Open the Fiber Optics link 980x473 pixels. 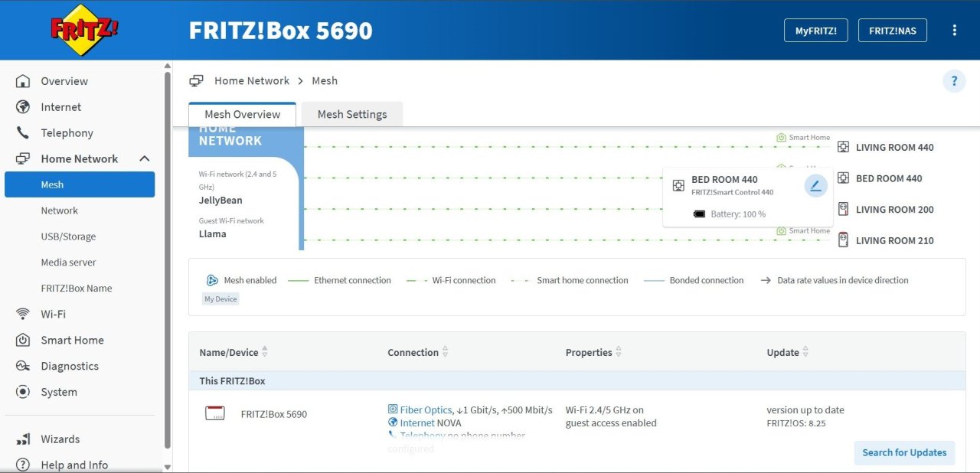point(425,410)
